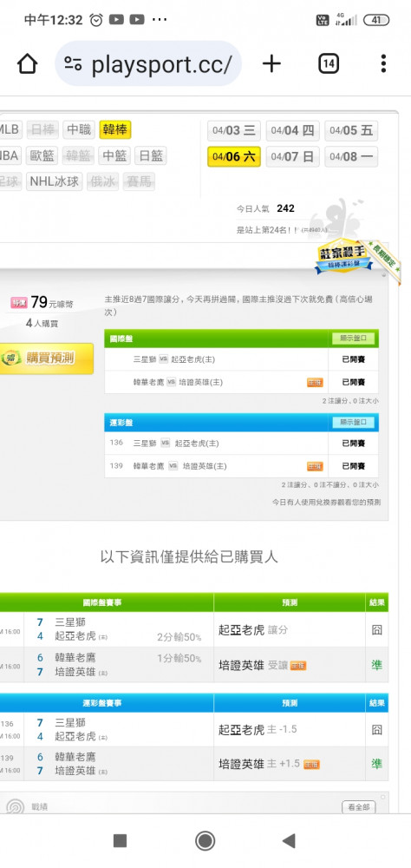Image resolution: width=411 pixels, height=868 pixels.
Task: Tap the 戰績 section icon
Action: 15,806
